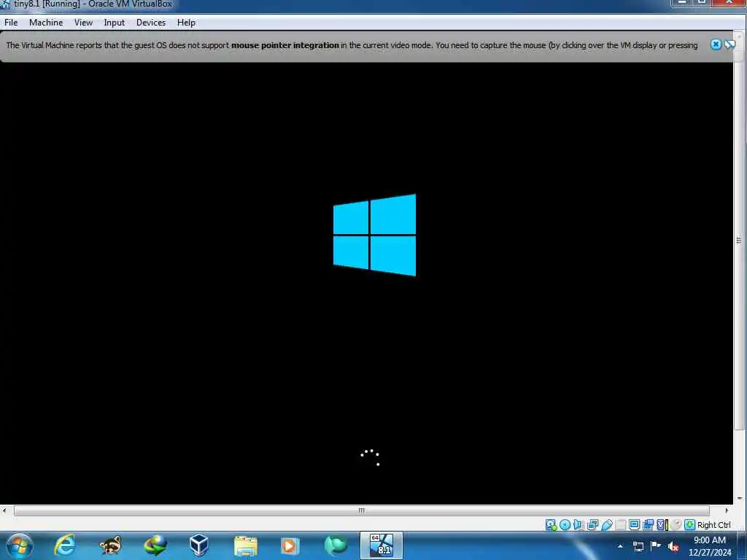The width and height of the screenshot is (747, 560).
Task: Open the File menu
Action: (x=11, y=23)
